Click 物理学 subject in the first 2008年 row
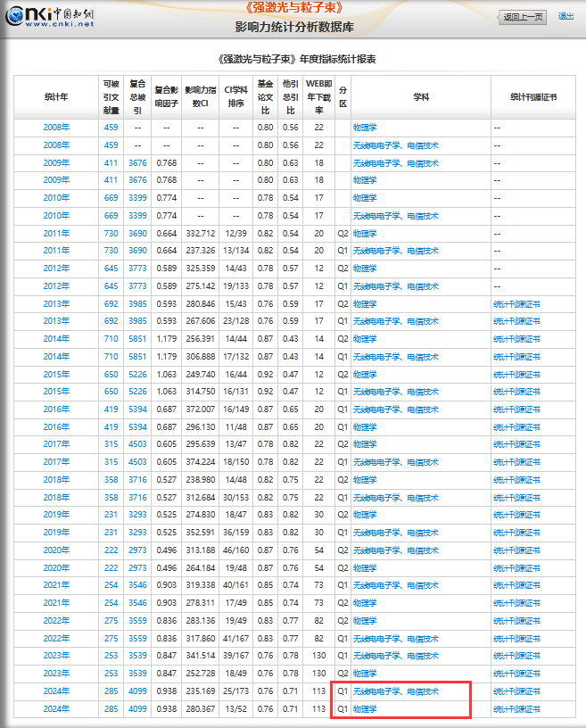Image resolution: width=586 pixels, height=728 pixels. point(365,128)
